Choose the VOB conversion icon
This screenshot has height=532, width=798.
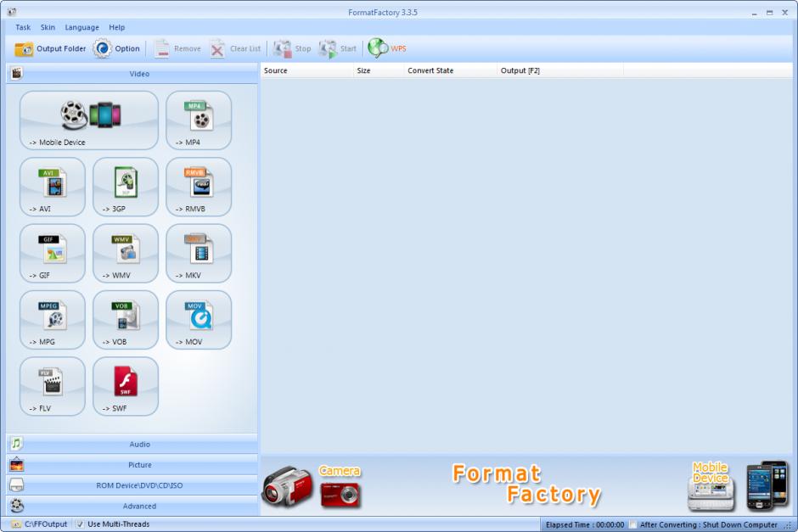126,320
